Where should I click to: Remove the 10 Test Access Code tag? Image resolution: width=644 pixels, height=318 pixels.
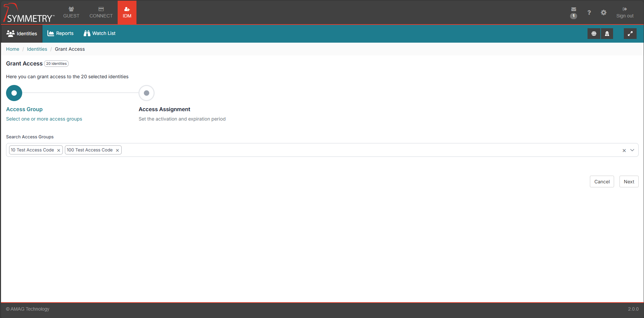pyautogui.click(x=58, y=150)
